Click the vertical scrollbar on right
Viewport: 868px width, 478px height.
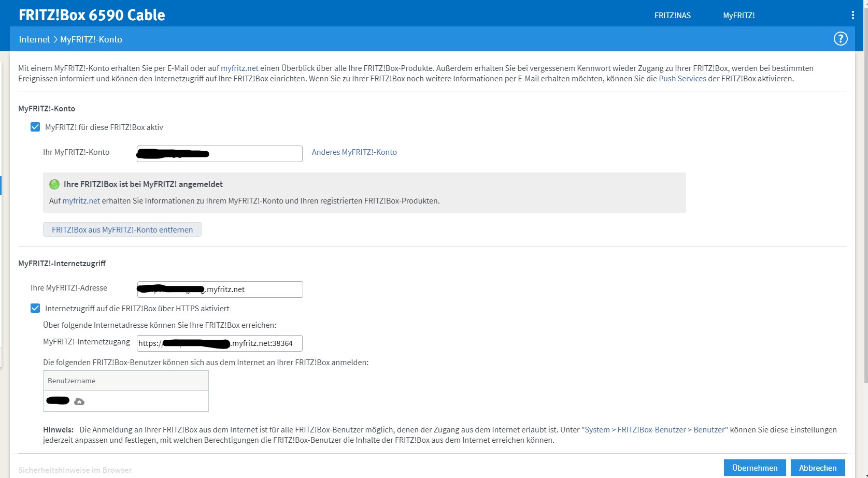coord(865,207)
